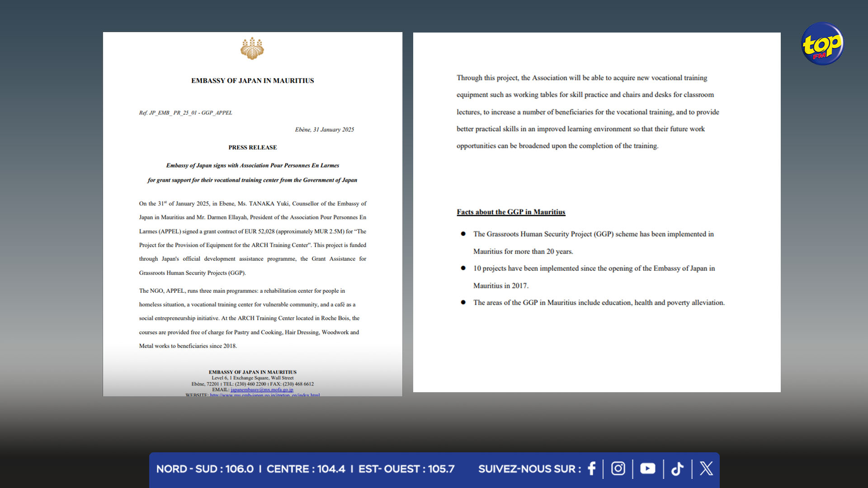Click the "PRESS RELEASE" title
Image resolution: width=868 pixels, height=488 pixels.
[x=253, y=147]
